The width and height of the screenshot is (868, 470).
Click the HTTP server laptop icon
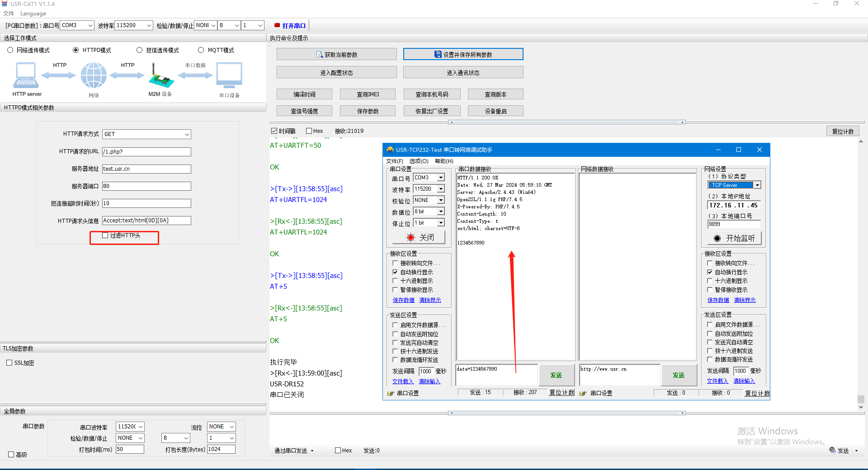tap(26, 75)
